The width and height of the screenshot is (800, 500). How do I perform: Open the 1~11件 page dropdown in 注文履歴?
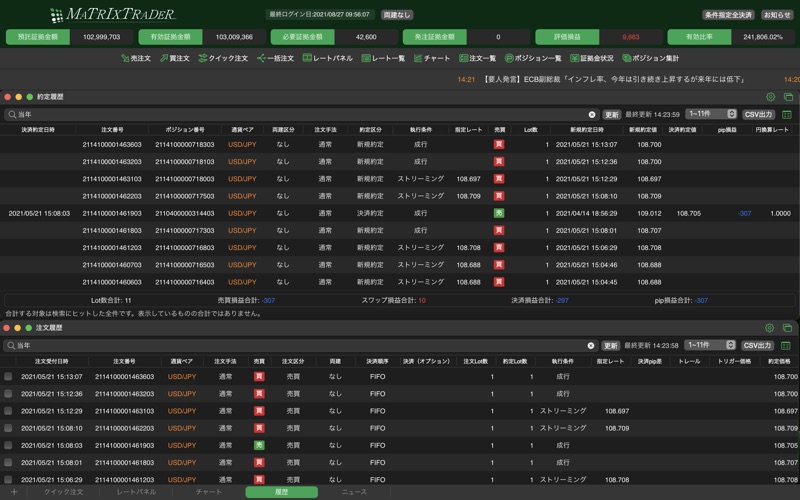coord(710,345)
